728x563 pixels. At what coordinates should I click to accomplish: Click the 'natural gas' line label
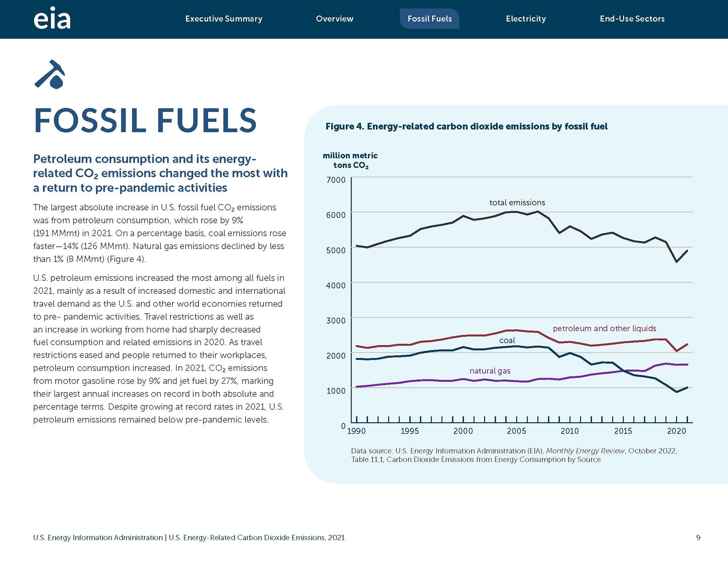click(x=490, y=371)
